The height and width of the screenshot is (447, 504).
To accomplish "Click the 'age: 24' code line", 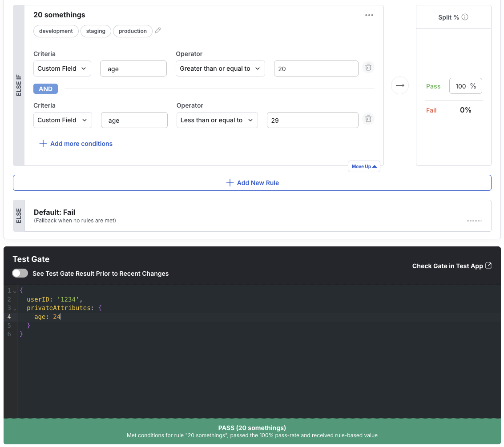I will click(48, 317).
